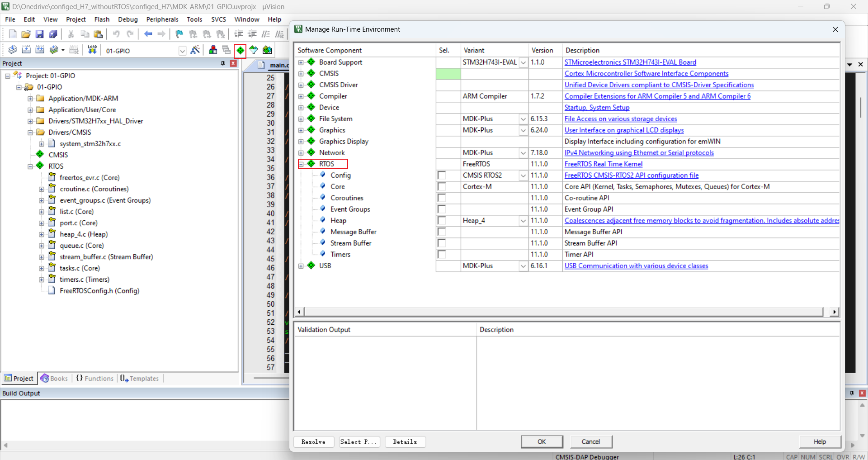Screen dimensions: 868x460
Task: Click the Batch Build icon
Action: [x=54, y=50]
